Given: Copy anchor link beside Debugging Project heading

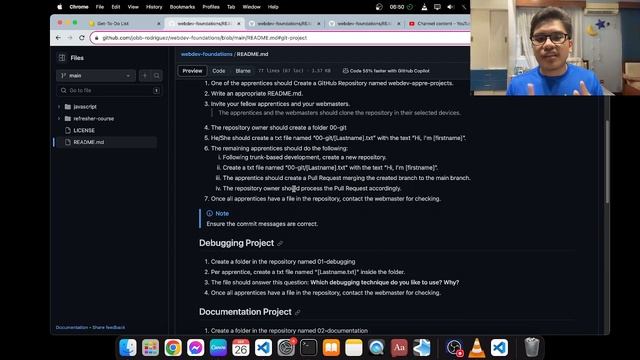Looking at the screenshot, I should 280,244.
